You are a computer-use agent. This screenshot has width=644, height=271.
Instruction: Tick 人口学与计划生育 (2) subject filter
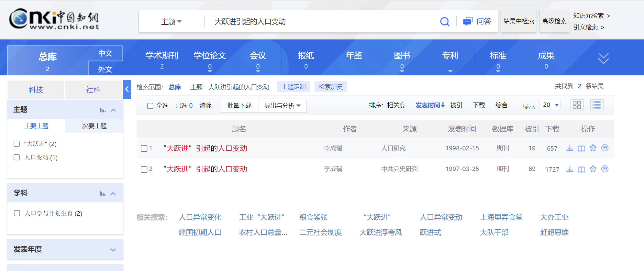[x=17, y=213]
